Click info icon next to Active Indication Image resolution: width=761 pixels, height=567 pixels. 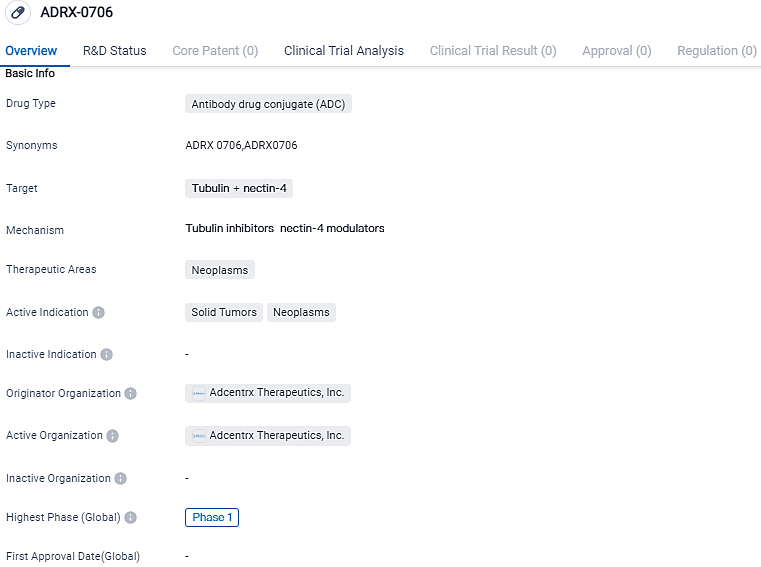(x=98, y=312)
